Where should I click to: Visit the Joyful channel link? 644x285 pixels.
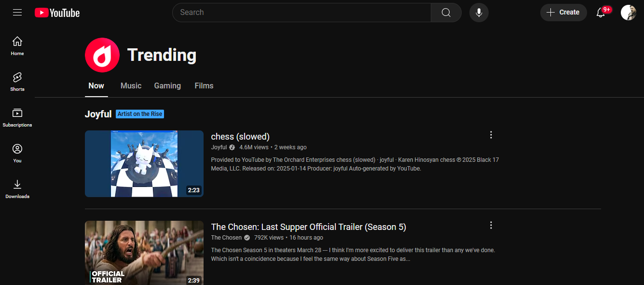tap(219, 147)
